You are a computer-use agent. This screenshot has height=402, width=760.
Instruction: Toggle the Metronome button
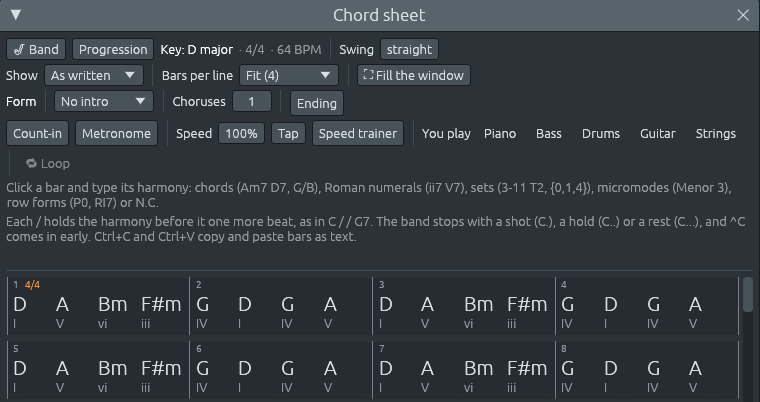(116, 133)
